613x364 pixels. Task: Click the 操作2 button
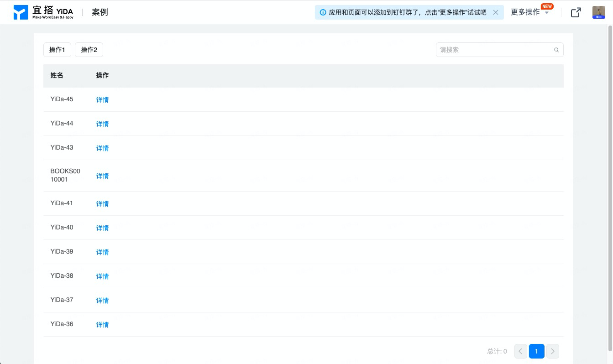coord(89,50)
